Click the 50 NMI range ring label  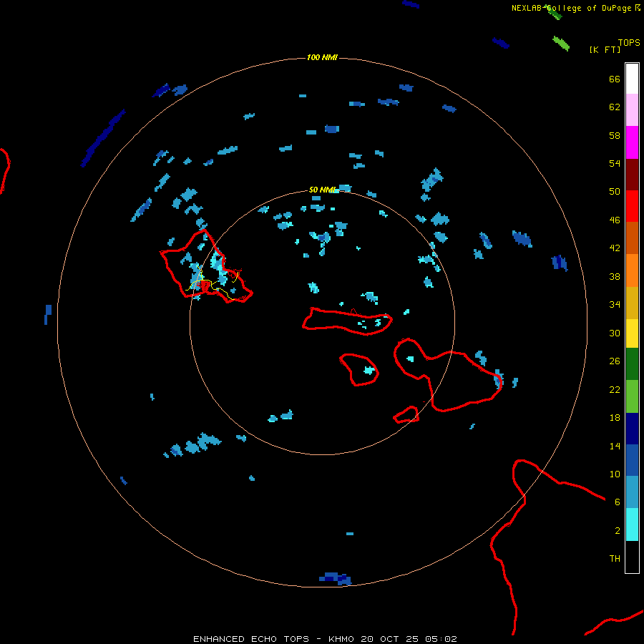point(322,190)
